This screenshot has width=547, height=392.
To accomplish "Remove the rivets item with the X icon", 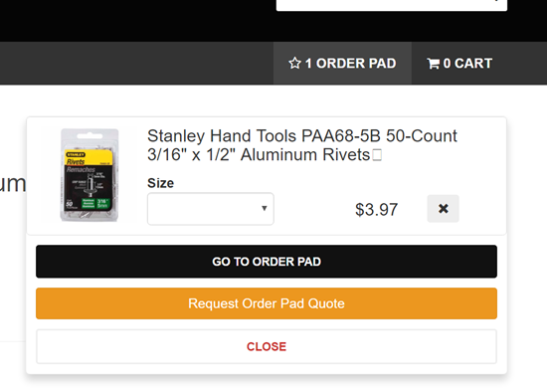I will pos(443,208).
